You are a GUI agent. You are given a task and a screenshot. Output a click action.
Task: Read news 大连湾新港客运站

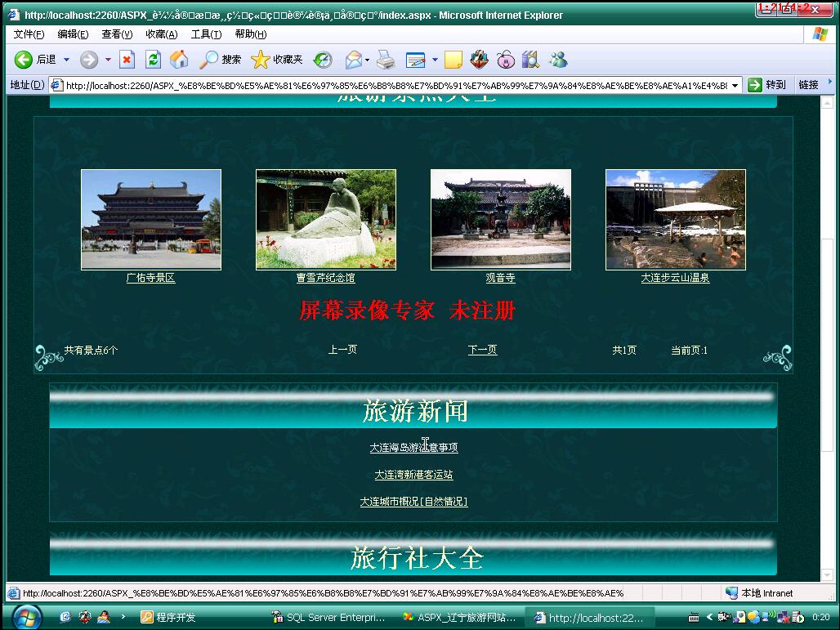(x=413, y=475)
